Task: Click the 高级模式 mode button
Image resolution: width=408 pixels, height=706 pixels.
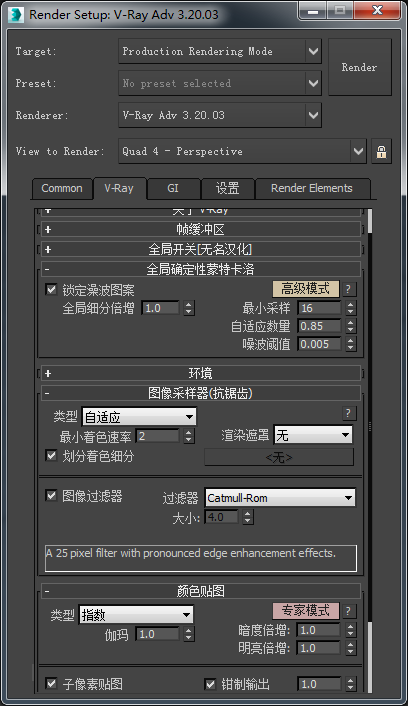Action: pyautogui.click(x=306, y=289)
